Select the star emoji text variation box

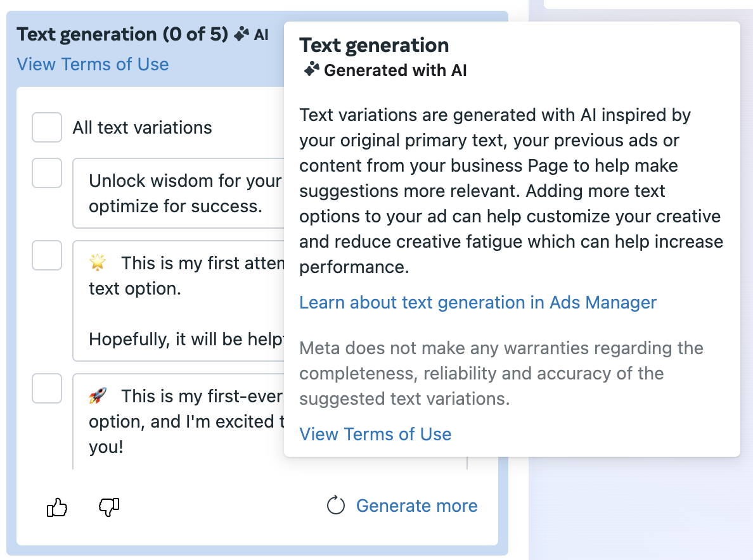coord(178,301)
